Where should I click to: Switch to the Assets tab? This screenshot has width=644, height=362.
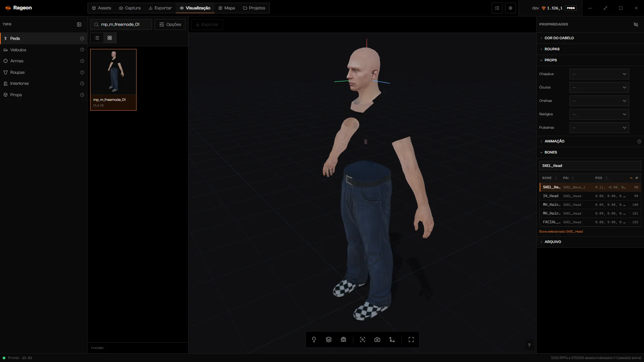click(x=101, y=8)
